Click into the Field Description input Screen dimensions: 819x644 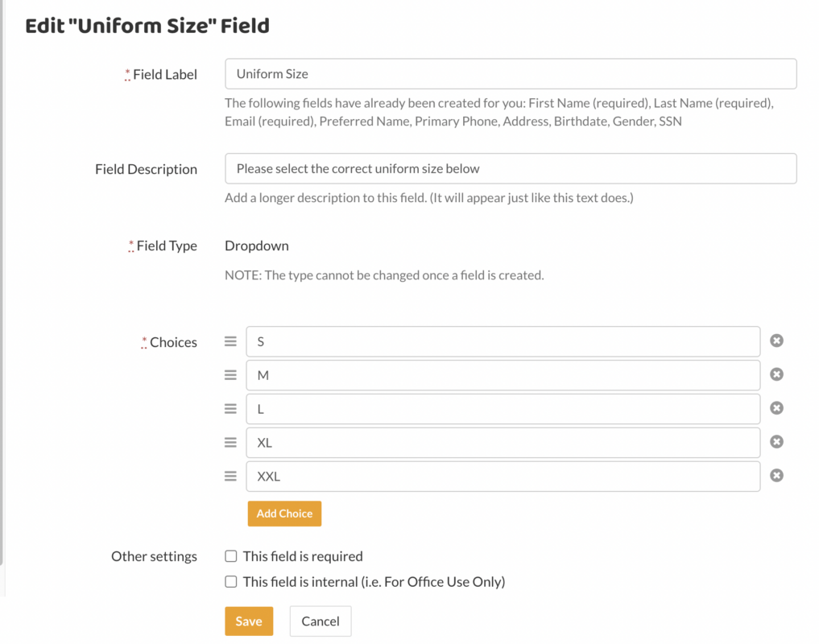pyautogui.click(x=511, y=169)
